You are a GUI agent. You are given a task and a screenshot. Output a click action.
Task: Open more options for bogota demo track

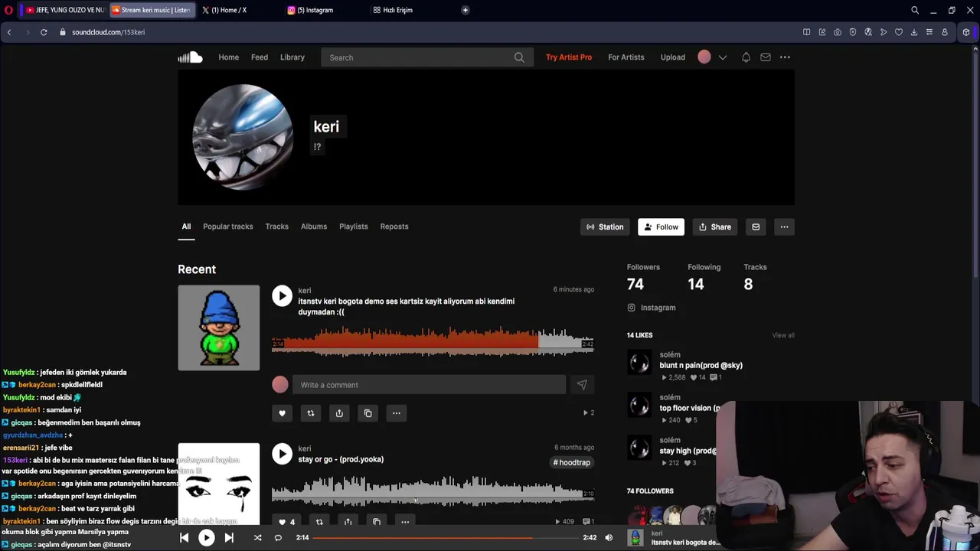pos(397,413)
